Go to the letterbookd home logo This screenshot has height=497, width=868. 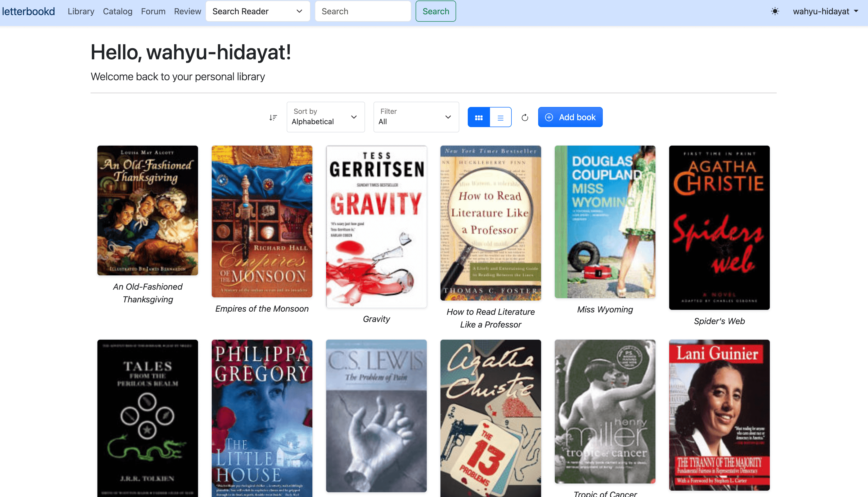28,11
